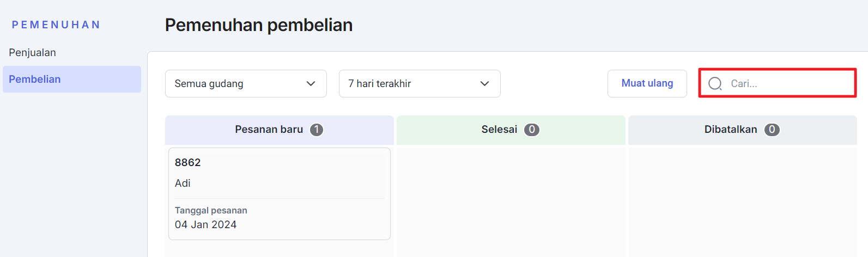868x257 pixels.
Task: Click the chevron on Semua gudang
Action: 311,83
